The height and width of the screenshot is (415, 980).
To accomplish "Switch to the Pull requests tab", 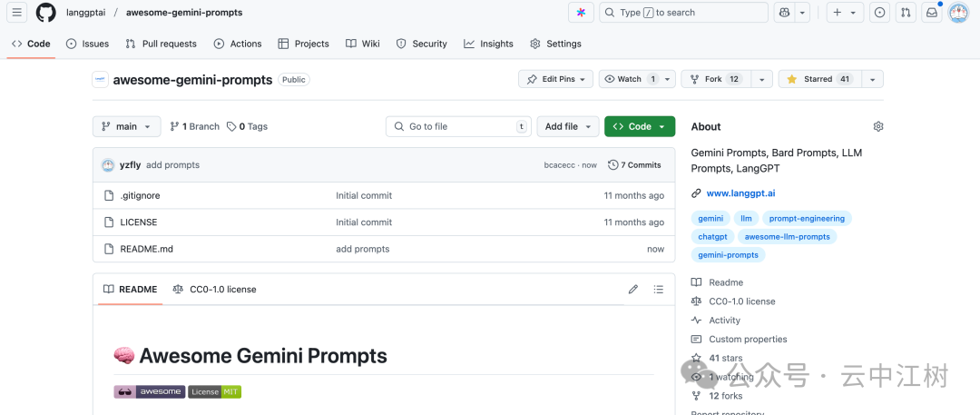I will coord(162,44).
